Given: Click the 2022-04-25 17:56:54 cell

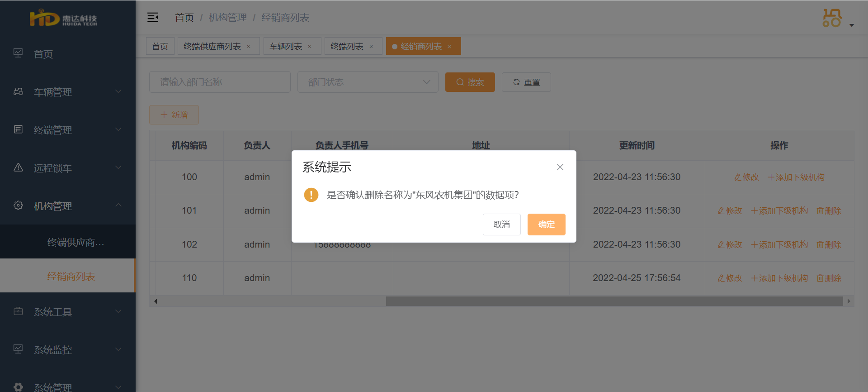Looking at the screenshot, I should tap(637, 278).
